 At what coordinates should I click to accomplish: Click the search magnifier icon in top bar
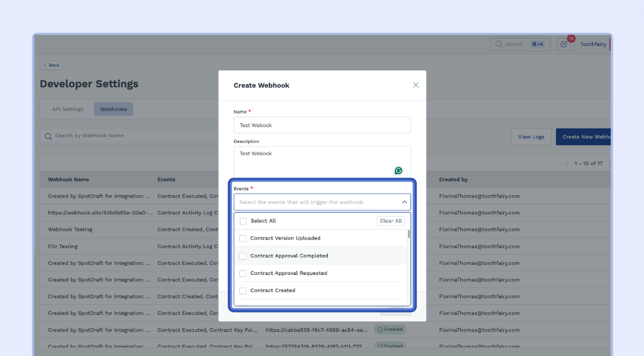tap(498, 44)
